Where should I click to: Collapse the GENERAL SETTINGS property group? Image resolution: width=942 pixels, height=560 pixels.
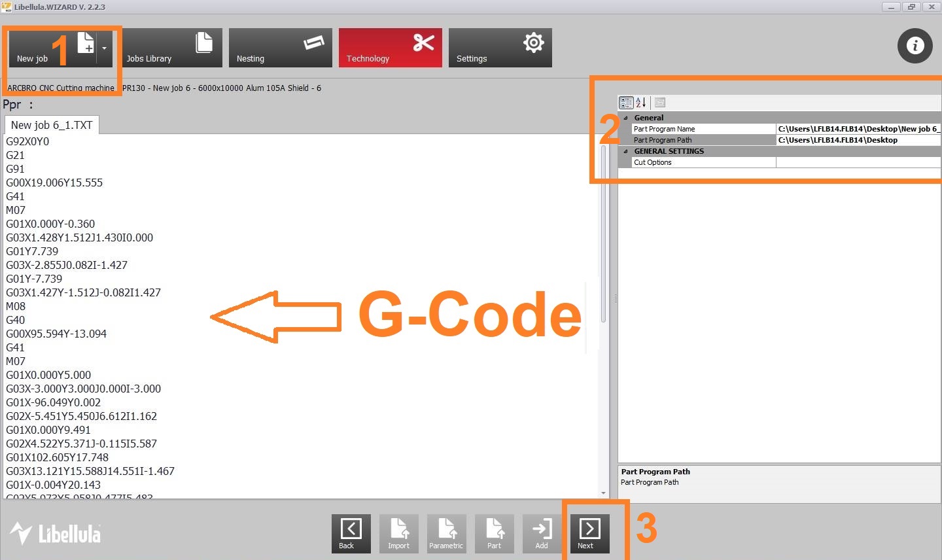pyautogui.click(x=625, y=151)
